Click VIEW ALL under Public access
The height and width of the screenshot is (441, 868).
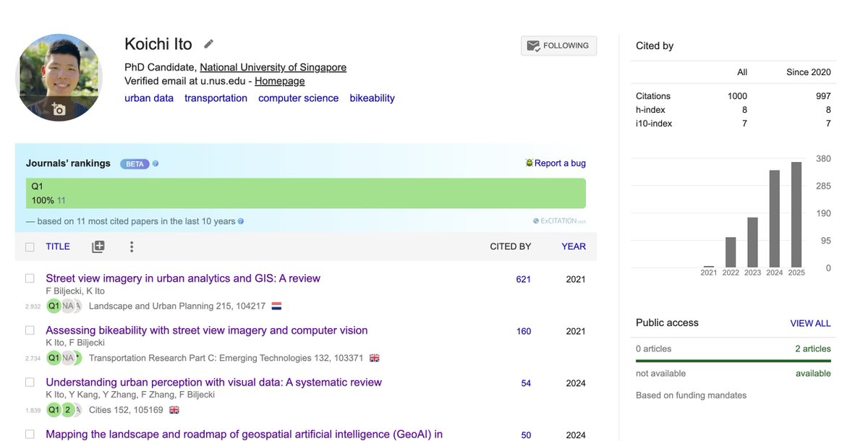(x=810, y=323)
